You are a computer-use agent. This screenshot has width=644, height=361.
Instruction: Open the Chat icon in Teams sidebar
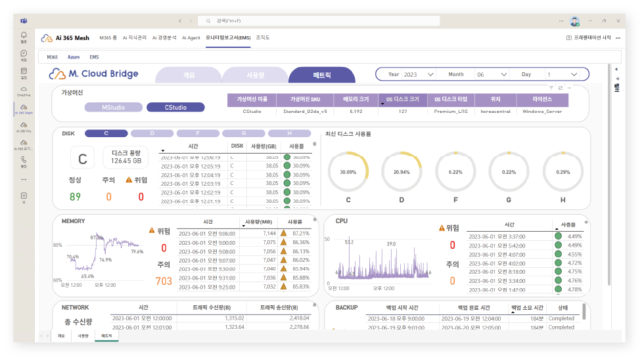point(24,53)
